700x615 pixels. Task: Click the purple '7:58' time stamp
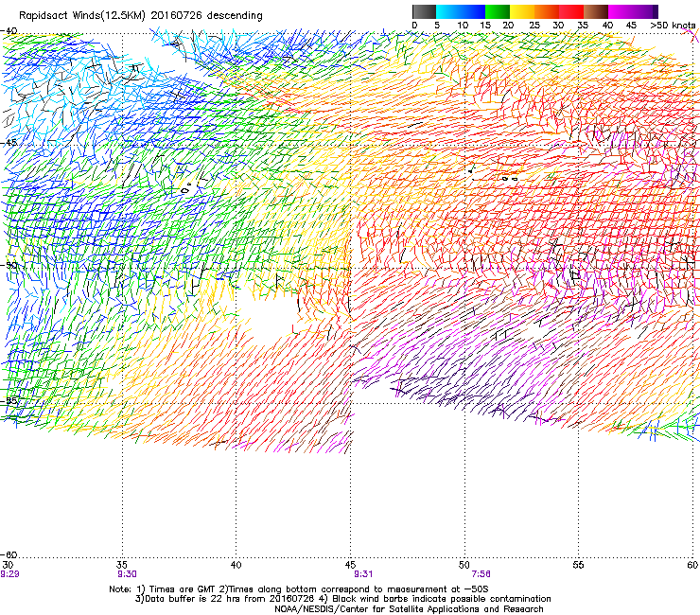[481, 574]
